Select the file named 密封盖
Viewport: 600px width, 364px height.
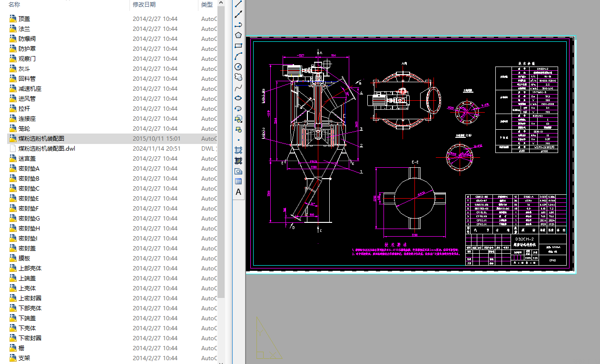pyautogui.click(x=27, y=249)
